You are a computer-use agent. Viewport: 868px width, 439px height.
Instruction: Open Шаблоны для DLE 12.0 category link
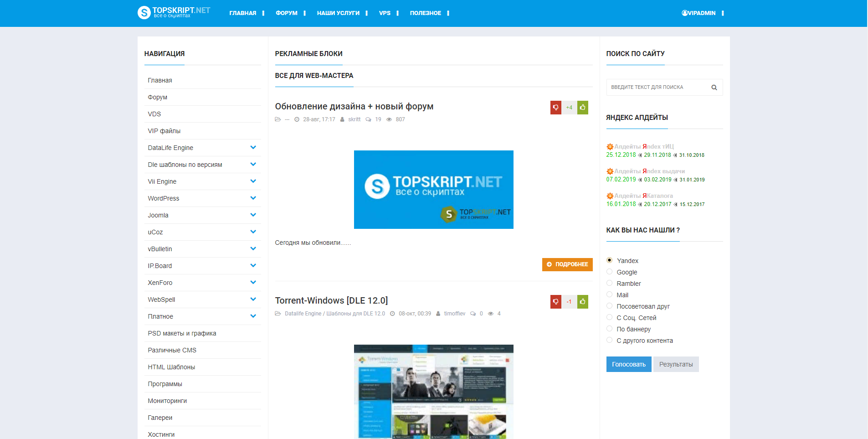coord(355,314)
